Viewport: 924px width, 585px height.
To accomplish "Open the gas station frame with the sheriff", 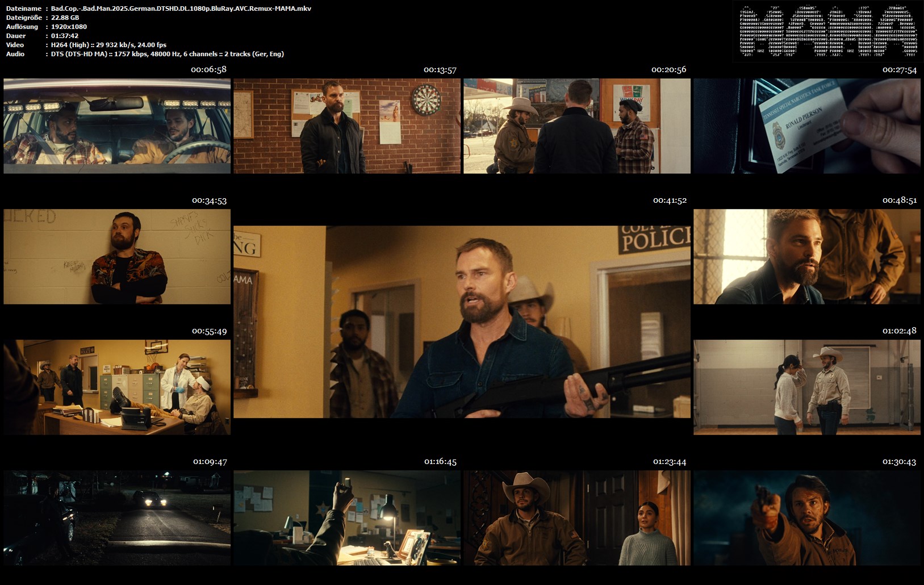I will (x=577, y=126).
